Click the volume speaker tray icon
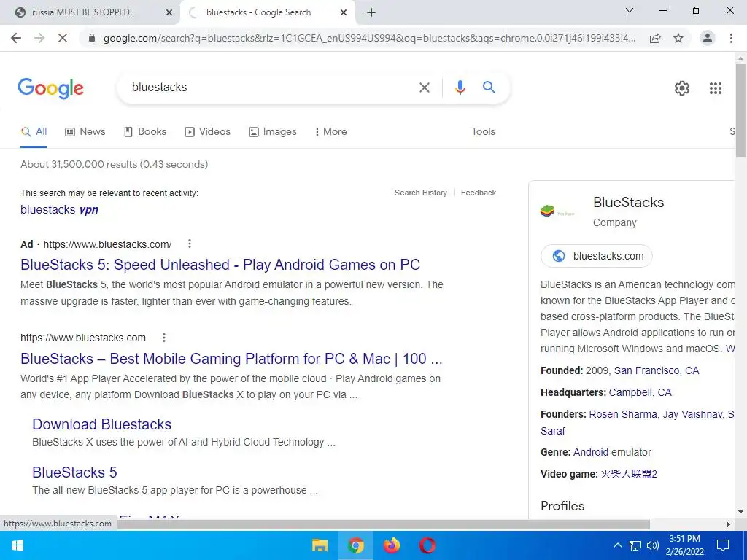 coord(653,545)
